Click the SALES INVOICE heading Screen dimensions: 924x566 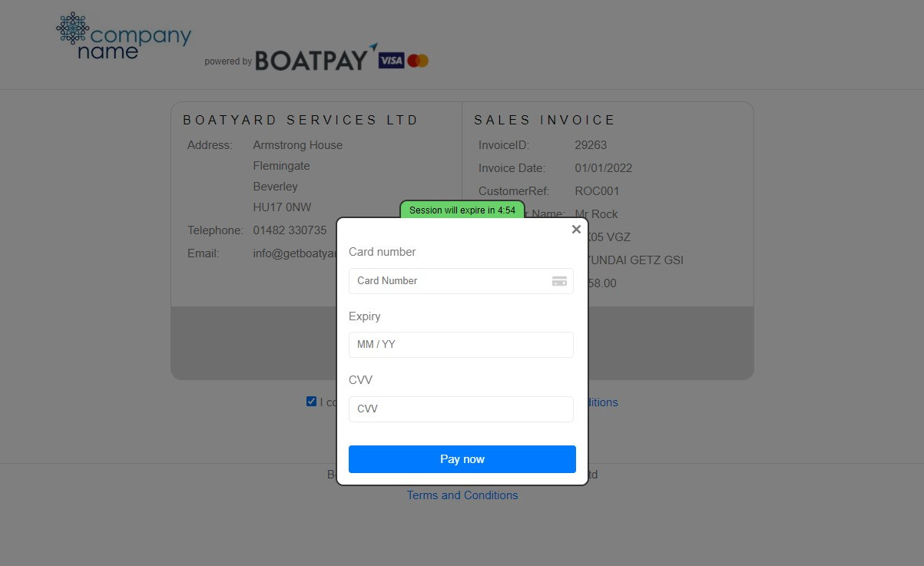pos(545,120)
